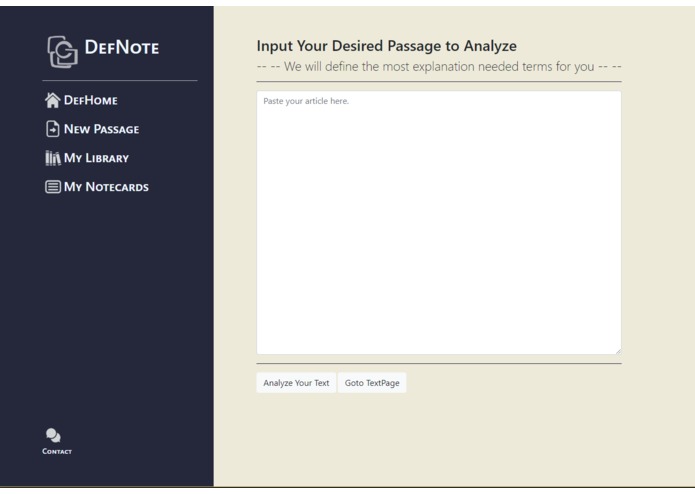This screenshot has width=695, height=494.
Task: Open the My Notecards menu item
Action: click(106, 187)
